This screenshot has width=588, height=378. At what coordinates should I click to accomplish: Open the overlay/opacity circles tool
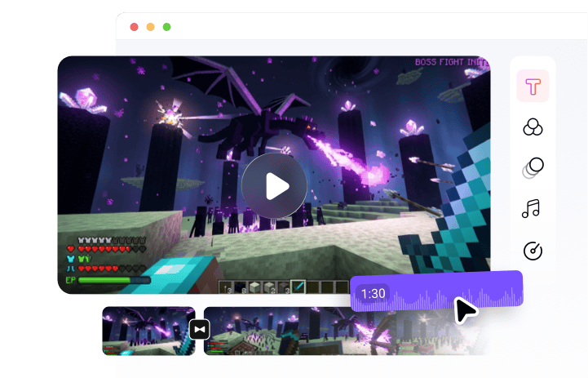click(x=533, y=167)
